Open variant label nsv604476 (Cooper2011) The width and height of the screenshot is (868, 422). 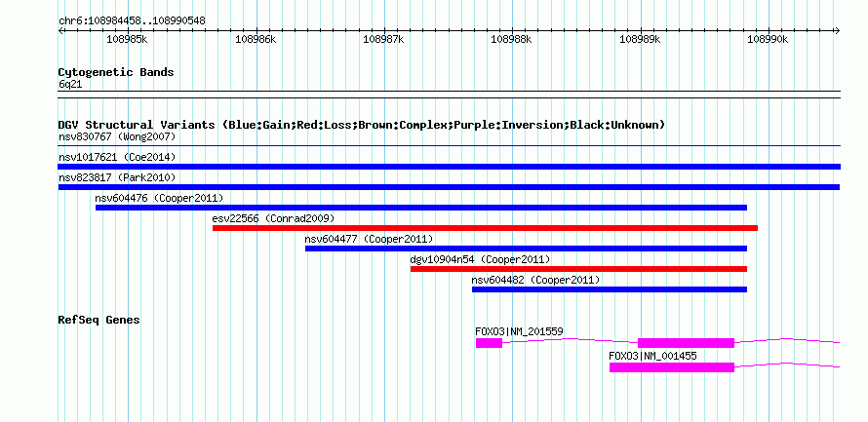159,198
